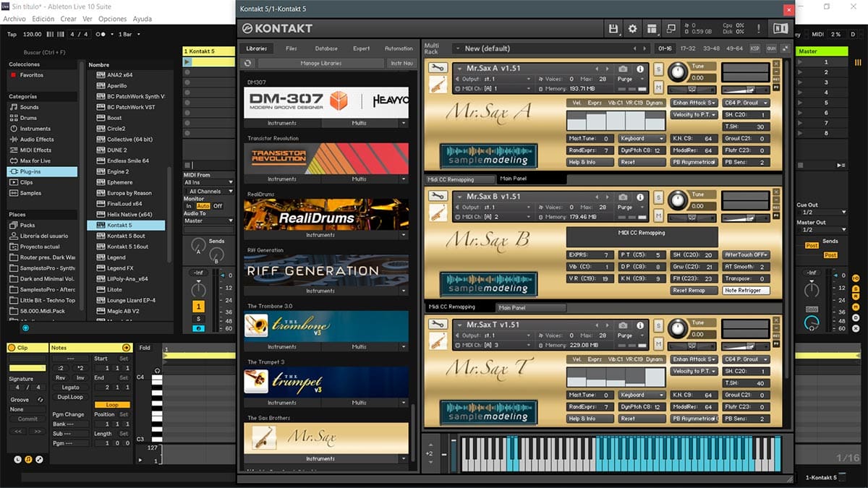This screenshot has height=488, width=868.
Task: Select Kontakt rack page 17-32
Action: tap(688, 48)
